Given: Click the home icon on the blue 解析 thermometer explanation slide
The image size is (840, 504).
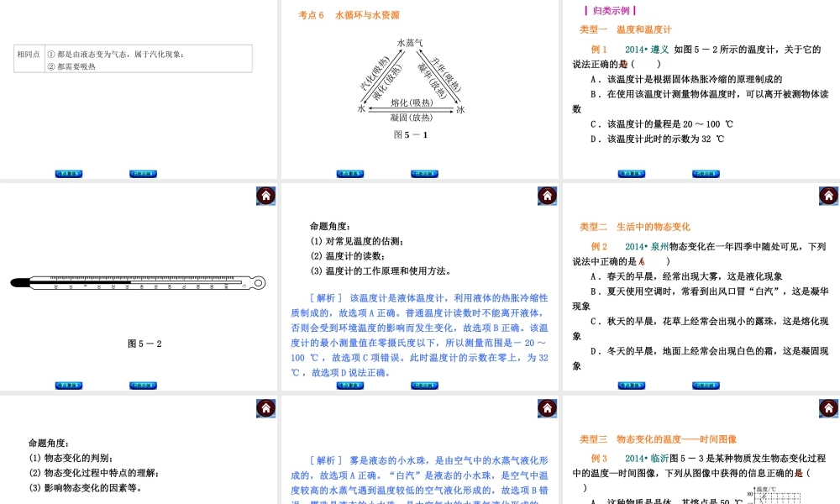Looking at the screenshot, I should (548, 196).
